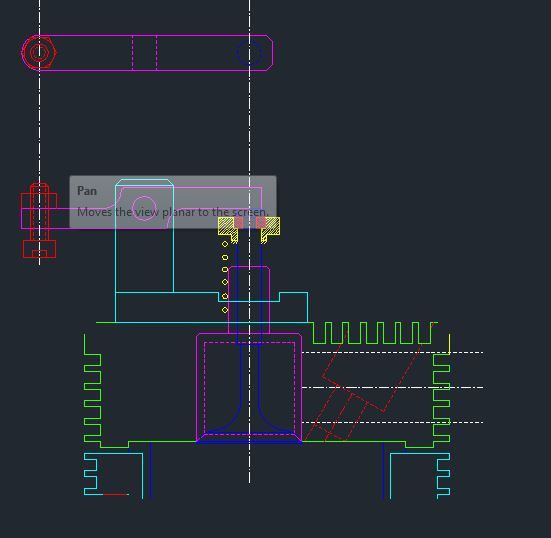Select the red hex nut on the magenta arm
This screenshot has height=538, width=551.
pos(39,53)
